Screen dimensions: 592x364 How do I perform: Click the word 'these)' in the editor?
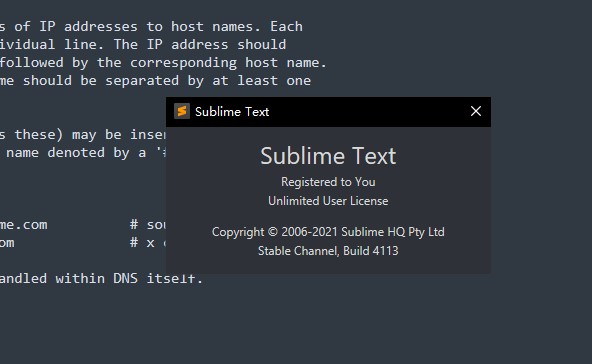tap(39, 134)
